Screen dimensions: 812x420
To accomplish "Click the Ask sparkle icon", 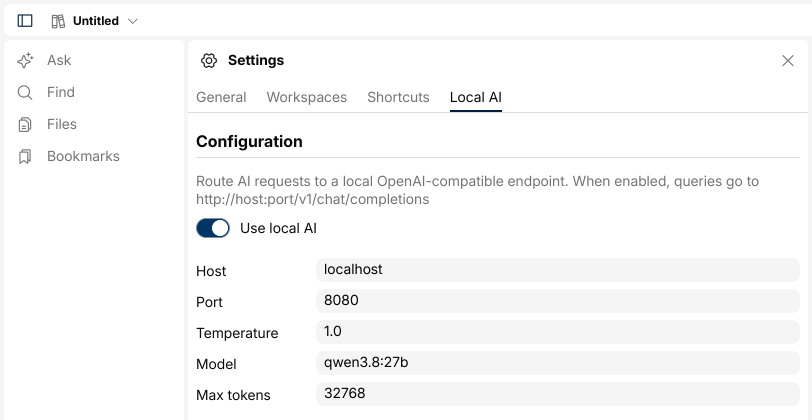I will pyautogui.click(x=25, y=61).
